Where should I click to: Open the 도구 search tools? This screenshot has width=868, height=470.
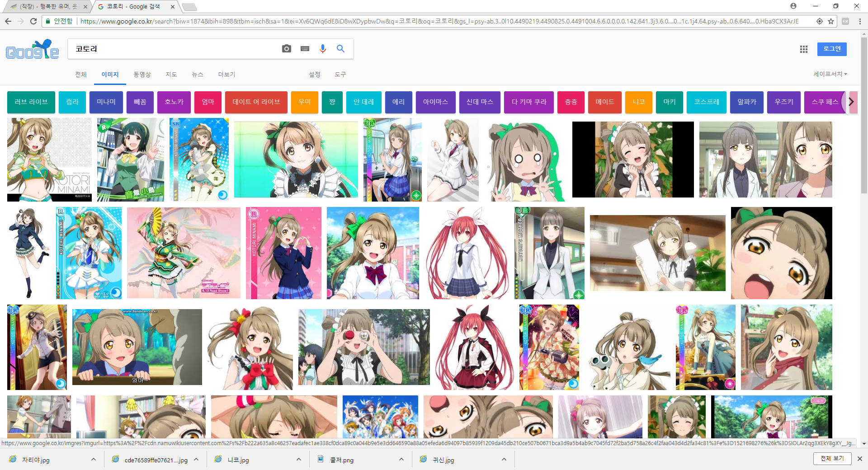pyautogui.click(x=340, y=75)
